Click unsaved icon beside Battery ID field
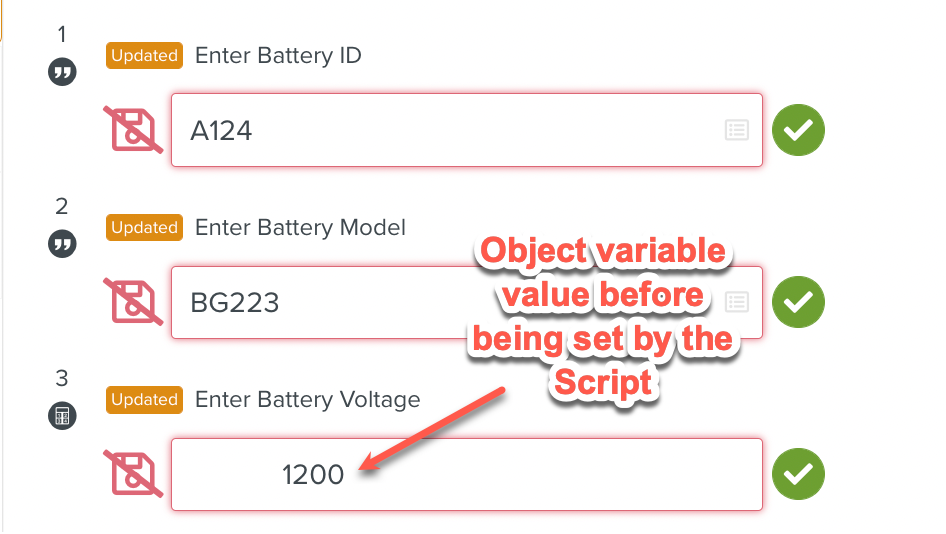The width and height of the screenshot is (946, 534). 133,130
